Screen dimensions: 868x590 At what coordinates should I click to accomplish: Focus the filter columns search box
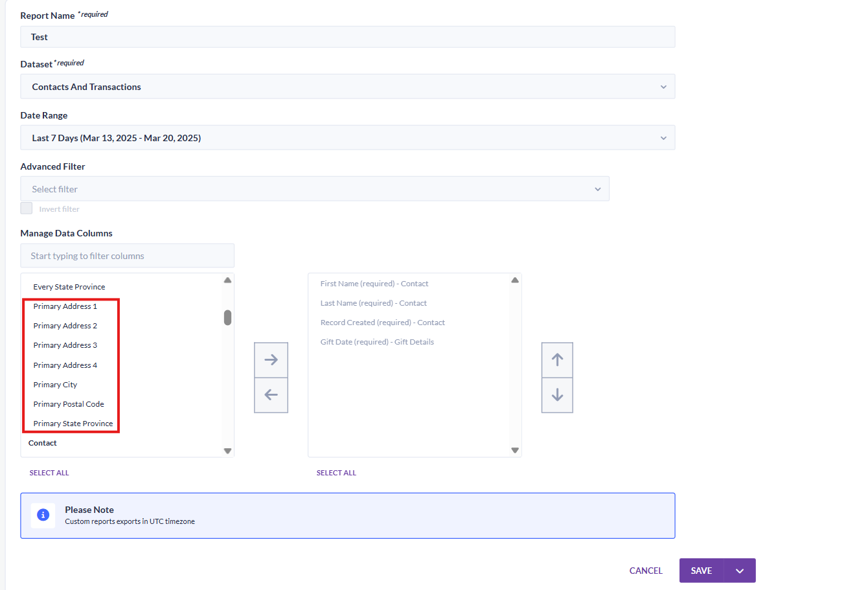127,256
